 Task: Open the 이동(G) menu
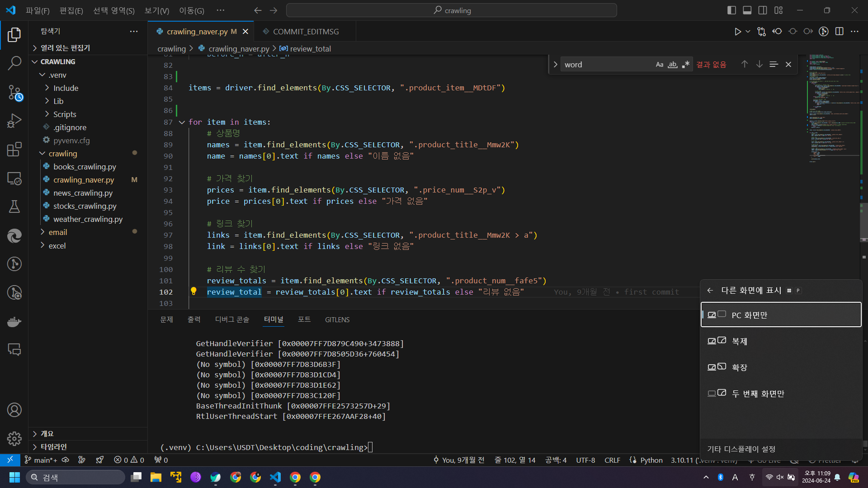(x=192, y=10)
